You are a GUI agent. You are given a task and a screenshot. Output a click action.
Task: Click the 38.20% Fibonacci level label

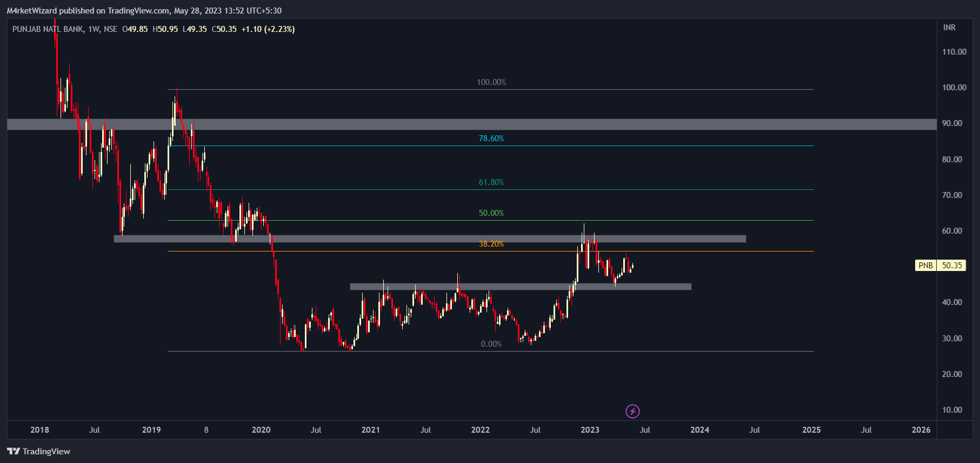coord(491,244)
